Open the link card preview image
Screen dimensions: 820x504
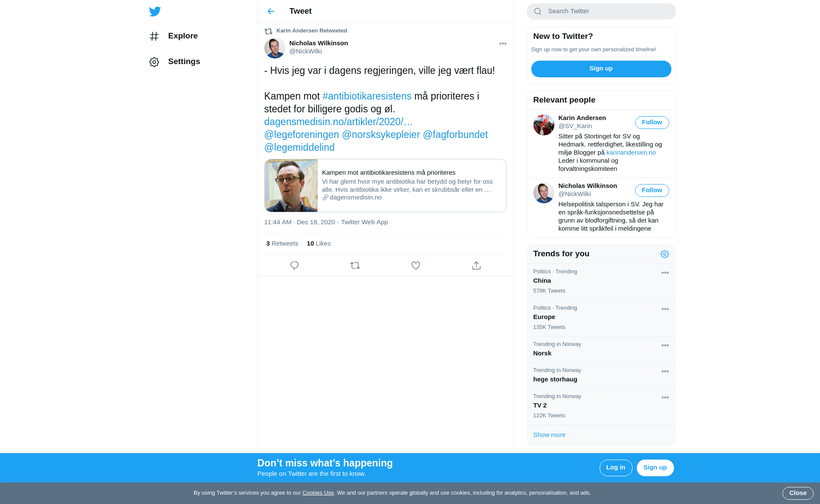click(291, 186)
